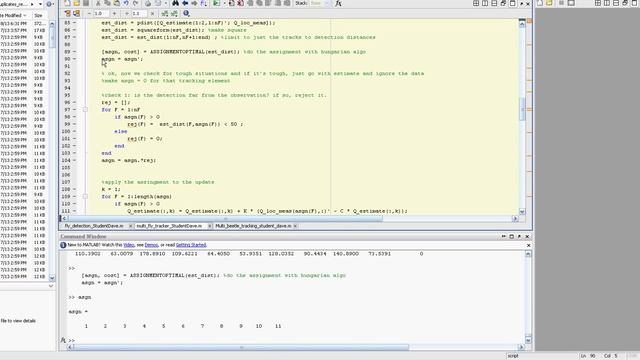This screenshot has height=360, width=640.
Task: Click the editor's vertical scrollbar
Action: [x=522, y=109]
